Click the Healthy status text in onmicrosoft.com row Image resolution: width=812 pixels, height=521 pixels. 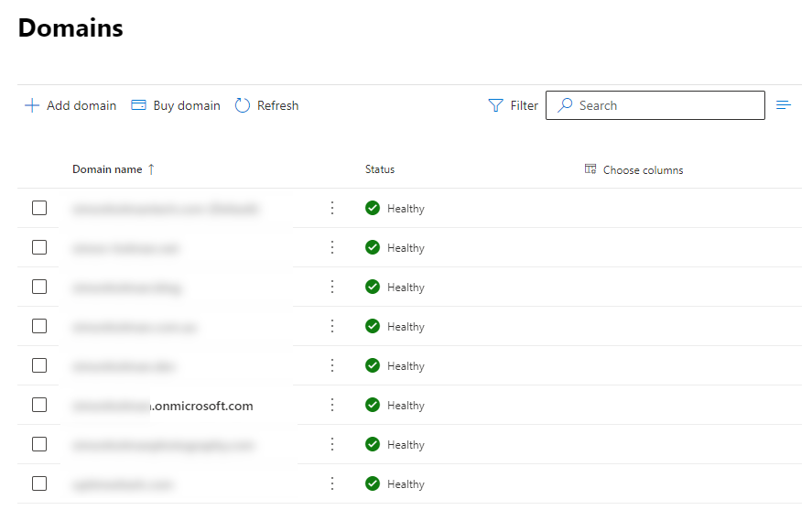pyautogui.click(x=406, y=406)
